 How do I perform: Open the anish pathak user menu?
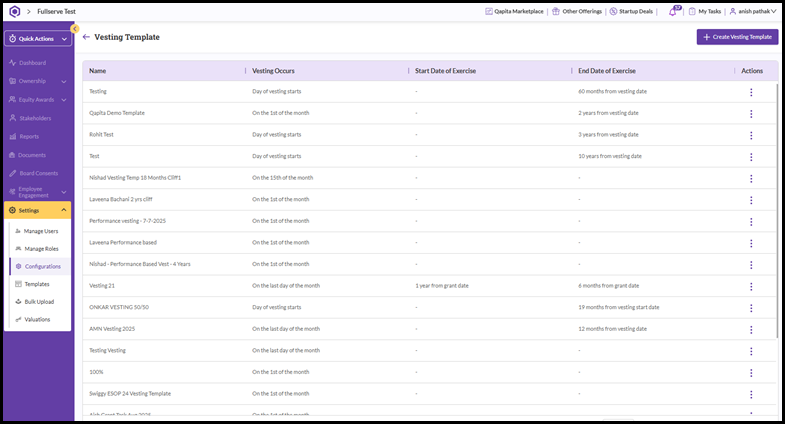[752, 11]
